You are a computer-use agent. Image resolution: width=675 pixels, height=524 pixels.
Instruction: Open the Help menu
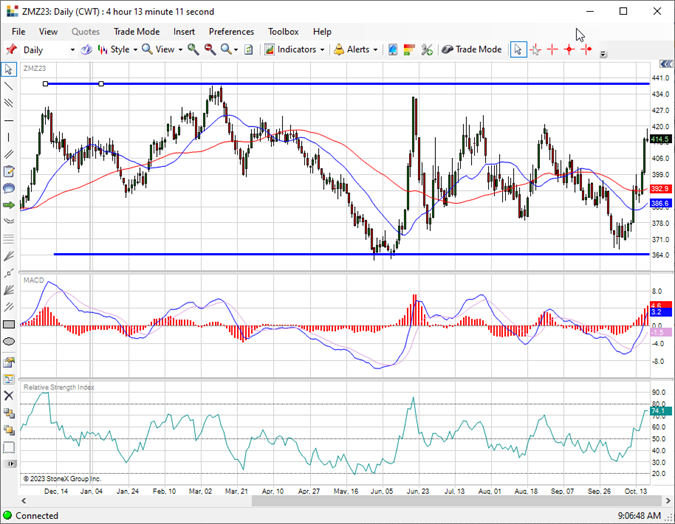322,31
